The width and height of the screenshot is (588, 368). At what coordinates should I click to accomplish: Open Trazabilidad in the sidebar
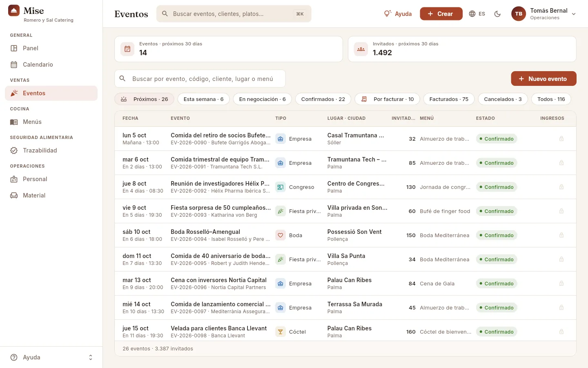(x=51, y=150)
